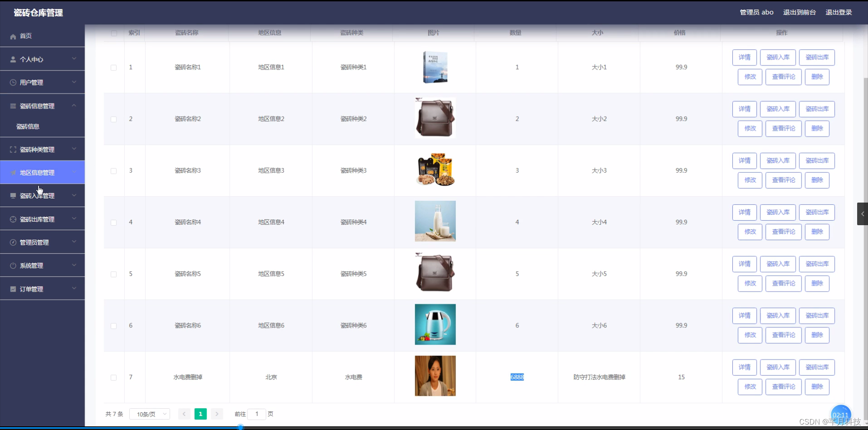Click the hamburger icon beside 瓷砖信息管理
The height and width of the screenshot is (430, 868).
[x=13, y=105]
